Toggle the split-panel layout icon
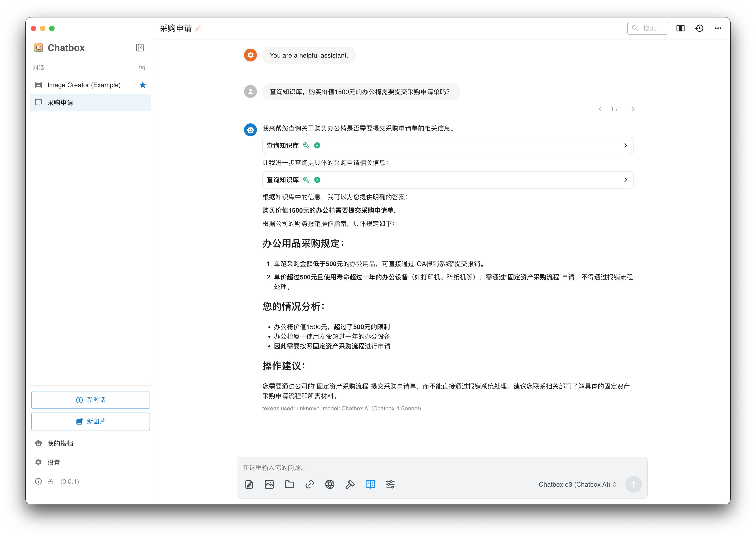The width and height of the screenshot is (756, 538). (681, 28)
